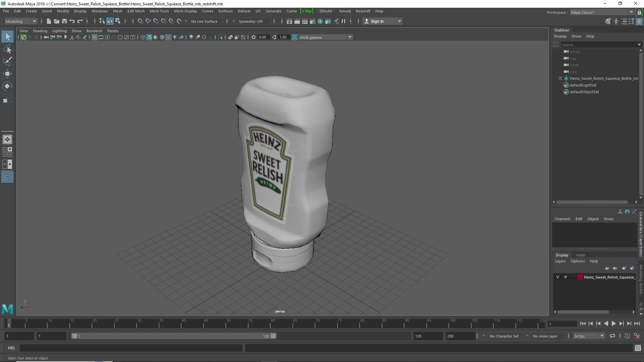Image resolution: width=644 pixels, height=362 pixels.
Task: Toggle the Outliner panel layout button
Action: [x=7, y=177]
